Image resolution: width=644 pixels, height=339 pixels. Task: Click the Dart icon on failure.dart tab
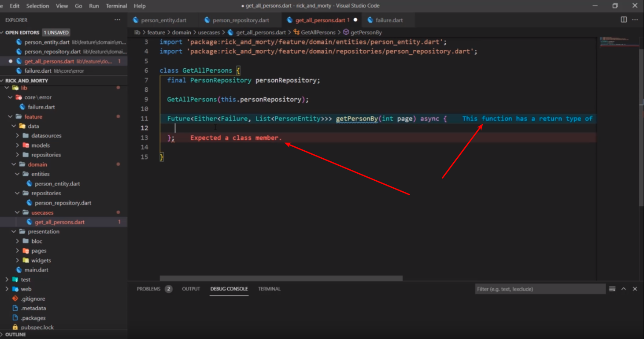click(370, 20)
